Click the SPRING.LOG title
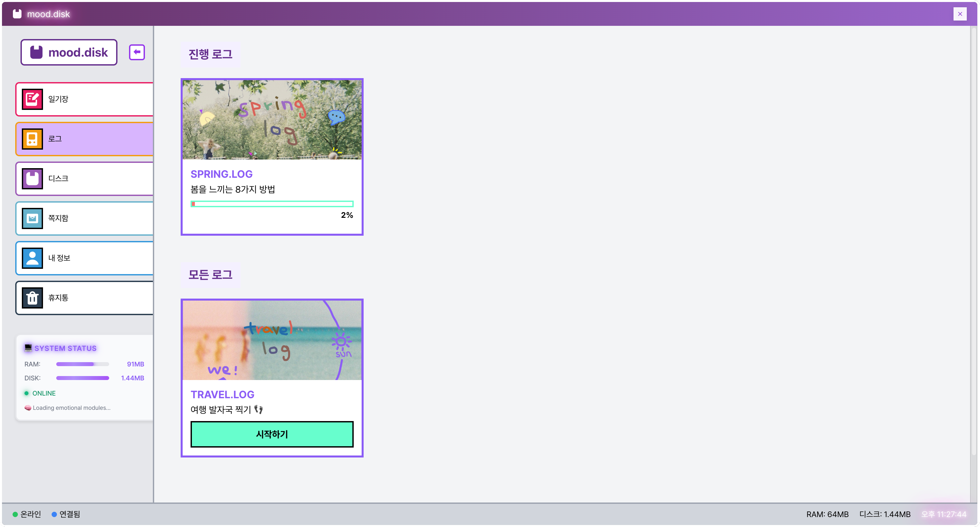Viewport: 980px width, 527px height. [x=221, y=174]
